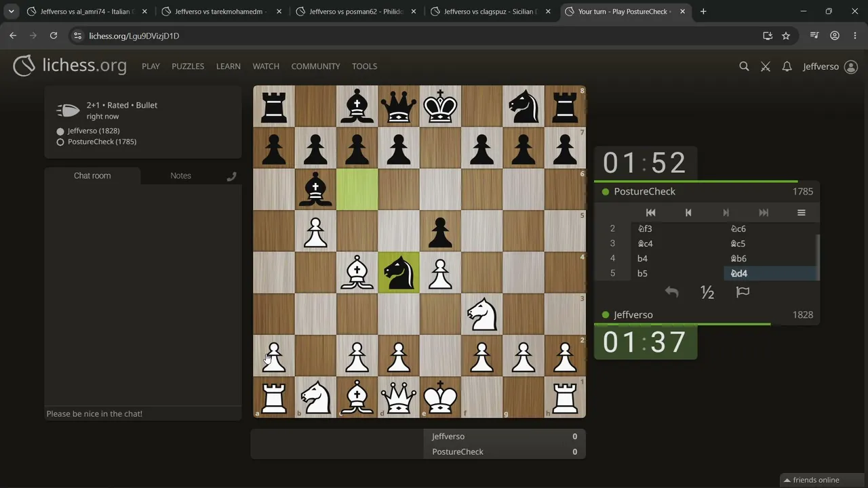Open the Jeffverso profile menu

coord(830,66)
